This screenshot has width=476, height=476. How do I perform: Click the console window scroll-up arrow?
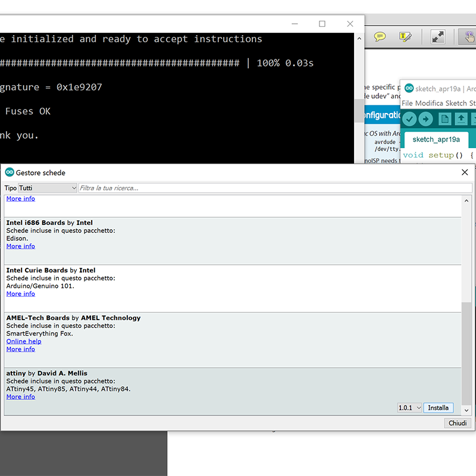pos(359,39)
